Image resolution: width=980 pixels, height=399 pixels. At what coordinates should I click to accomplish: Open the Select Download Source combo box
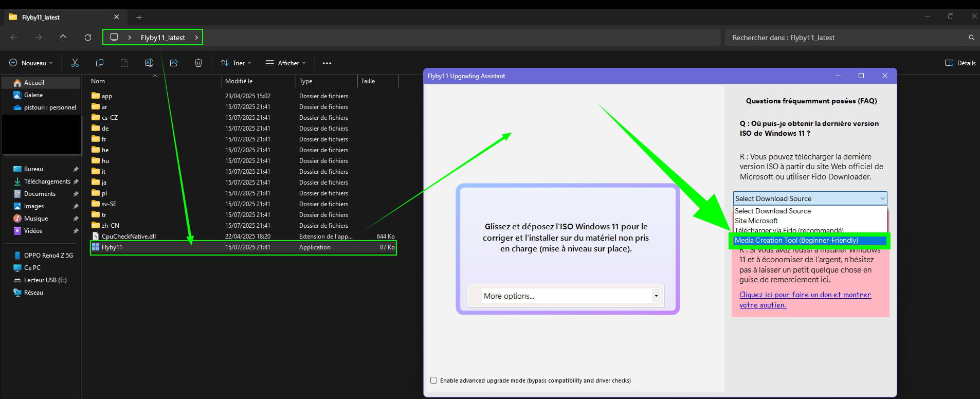pos(810,198)
